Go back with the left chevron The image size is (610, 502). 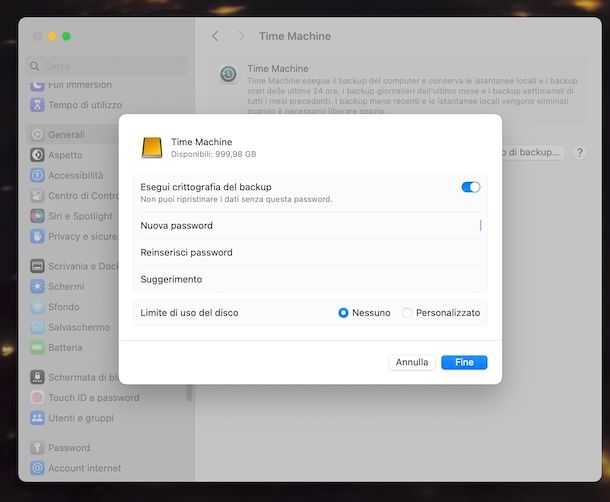click(215, 36)
